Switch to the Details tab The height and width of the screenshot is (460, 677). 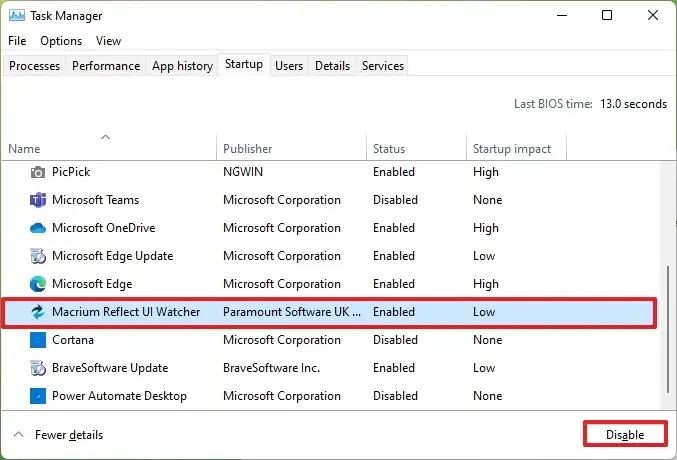[332, 66]
